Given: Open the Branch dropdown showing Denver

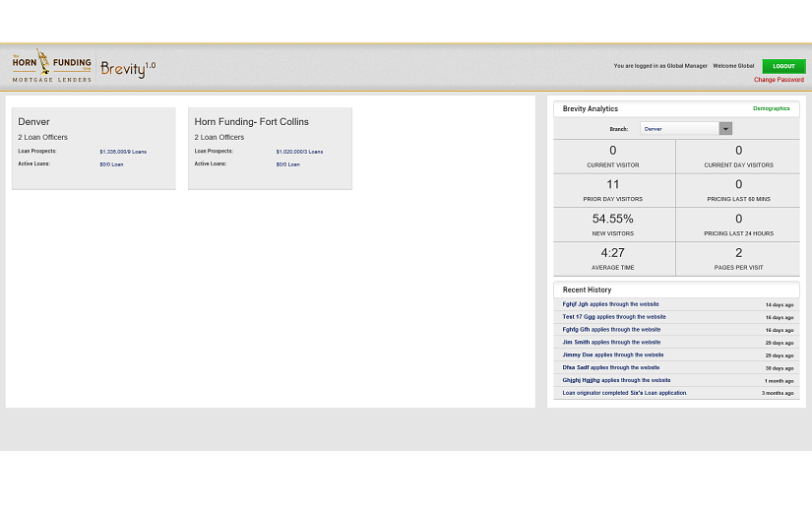Looking at the screenshot, I should pyautogui.click(x=686, y=128).
